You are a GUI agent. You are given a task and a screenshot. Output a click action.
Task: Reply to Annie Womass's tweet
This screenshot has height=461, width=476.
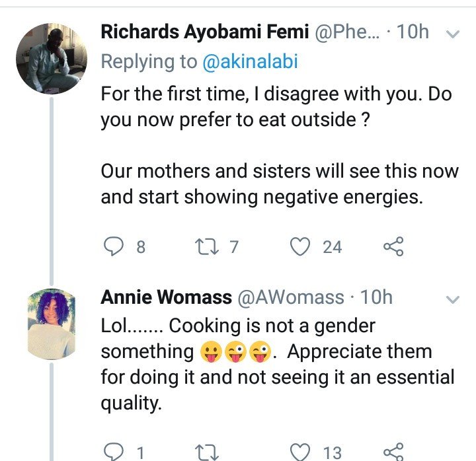coord(114,452)
